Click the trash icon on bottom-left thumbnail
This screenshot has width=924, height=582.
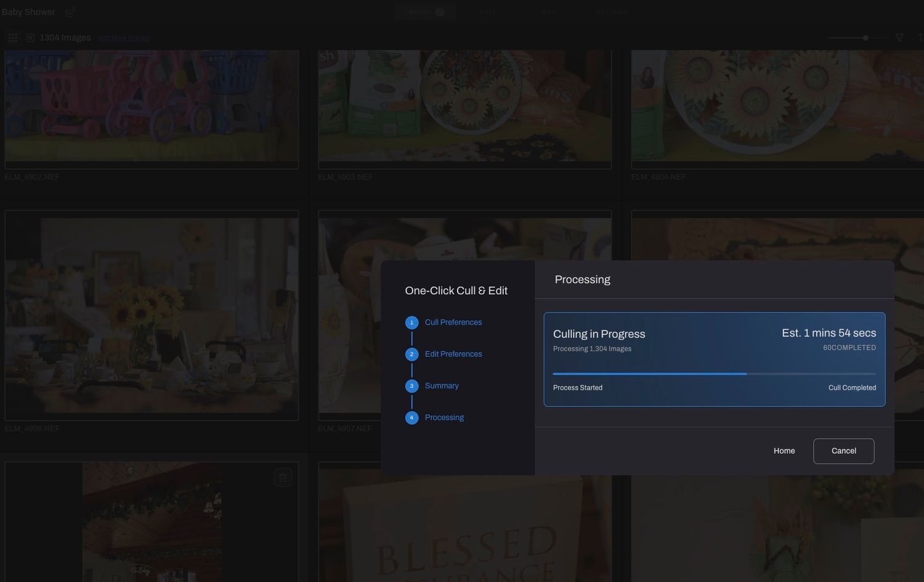(x=283, y=477)
